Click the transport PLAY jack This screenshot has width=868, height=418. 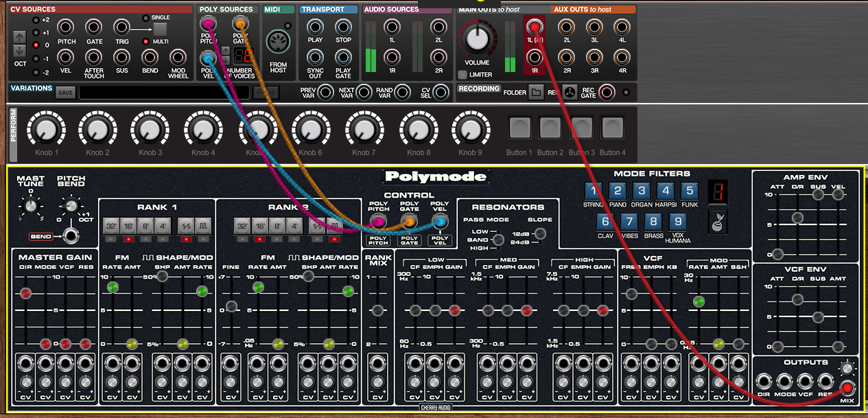tap(316, 27)
